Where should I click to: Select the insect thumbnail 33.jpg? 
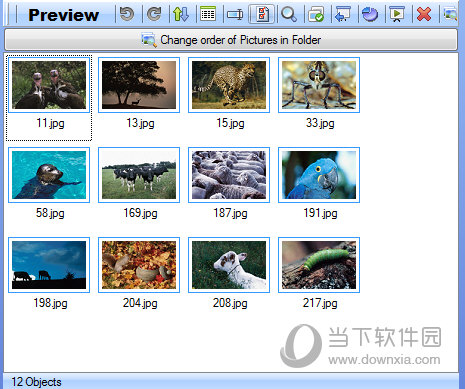(319, 85)
